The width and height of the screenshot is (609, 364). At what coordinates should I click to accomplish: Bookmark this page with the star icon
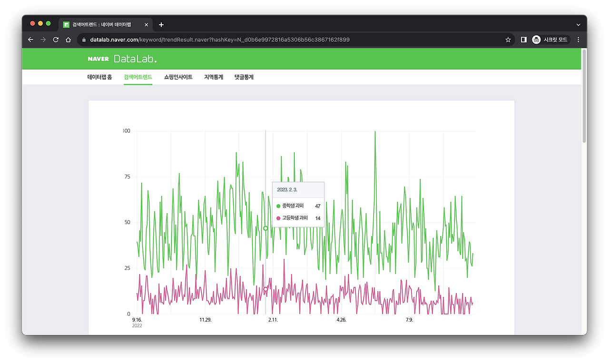tap(508, 39)
